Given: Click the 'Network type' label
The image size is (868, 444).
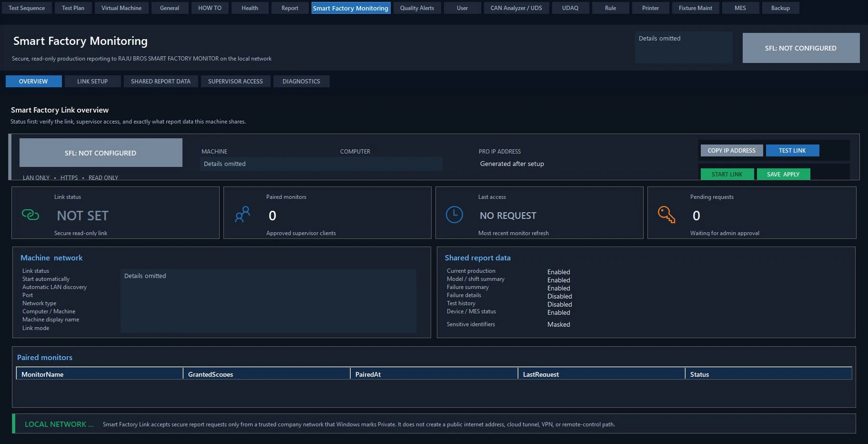Looking at the screenshot, I should (39, 303).
